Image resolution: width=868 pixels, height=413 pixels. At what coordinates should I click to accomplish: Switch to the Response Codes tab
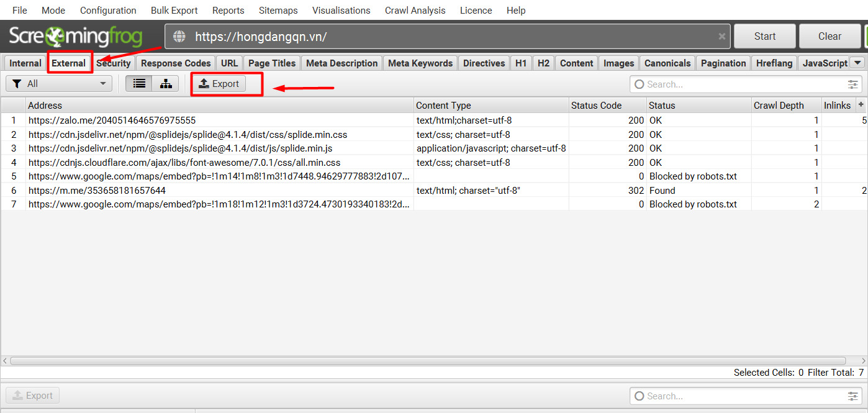coord(176,63)
